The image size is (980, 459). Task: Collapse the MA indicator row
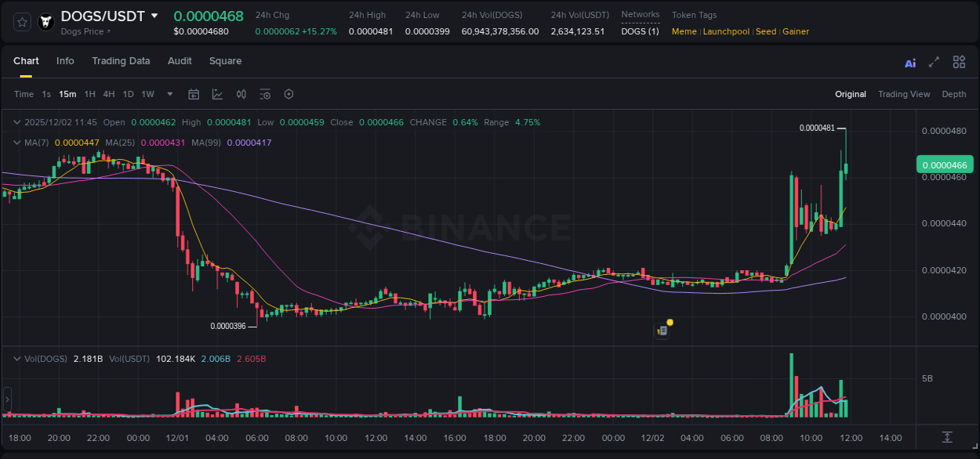tap(16, 143)
